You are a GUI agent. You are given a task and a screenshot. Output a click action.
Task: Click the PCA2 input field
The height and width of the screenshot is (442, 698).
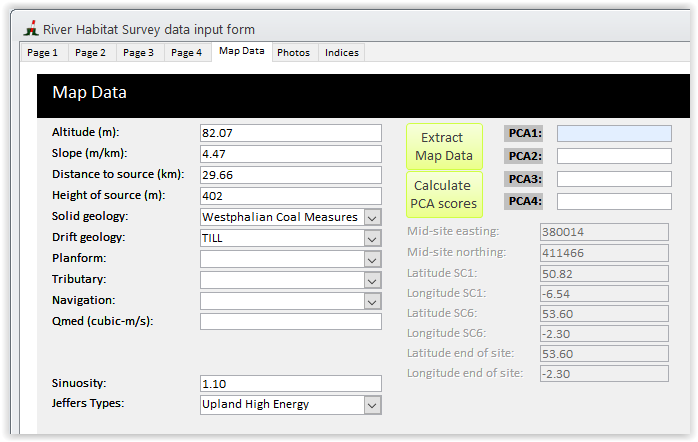click(614, 156)
